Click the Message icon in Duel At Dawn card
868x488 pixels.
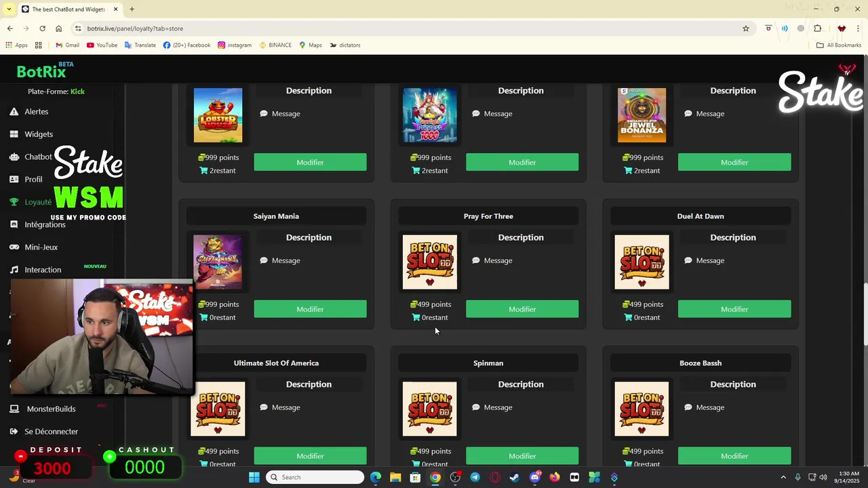(x=688, y=260)
